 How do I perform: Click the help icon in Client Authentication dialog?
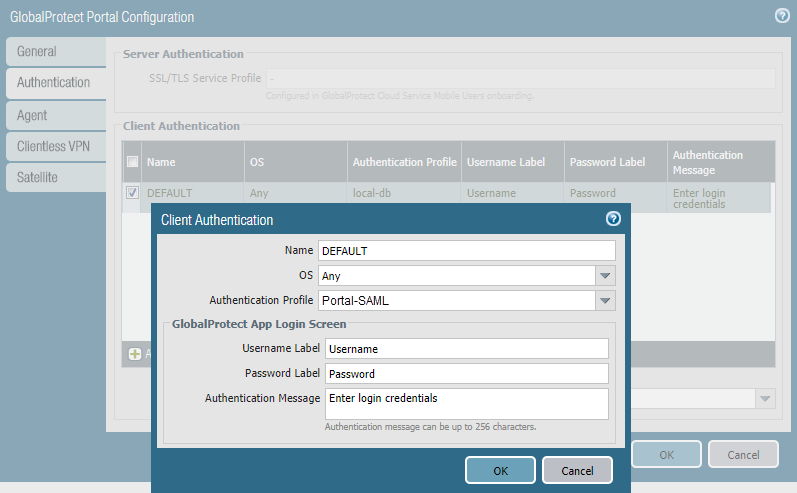tap(613, 219)
